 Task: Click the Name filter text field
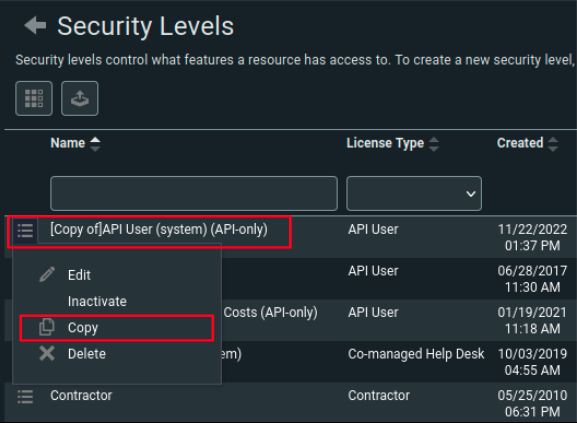coord(194,193)
